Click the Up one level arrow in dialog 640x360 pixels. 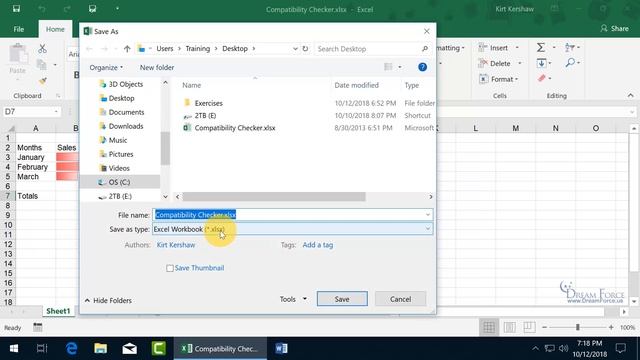[x=127, y=49]
